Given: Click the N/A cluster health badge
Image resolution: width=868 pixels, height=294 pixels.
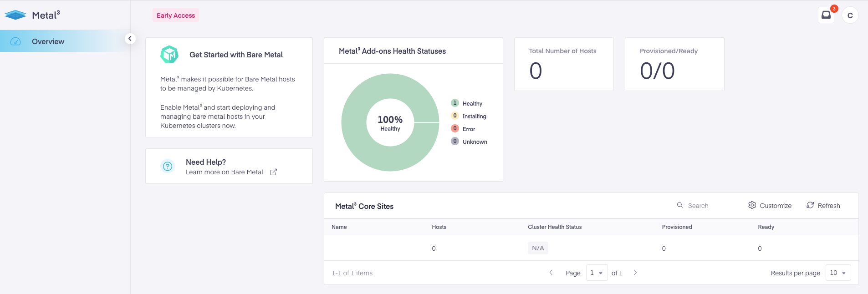Looking at the screenshot, I should pyautogui.click(x=538, y=248).
